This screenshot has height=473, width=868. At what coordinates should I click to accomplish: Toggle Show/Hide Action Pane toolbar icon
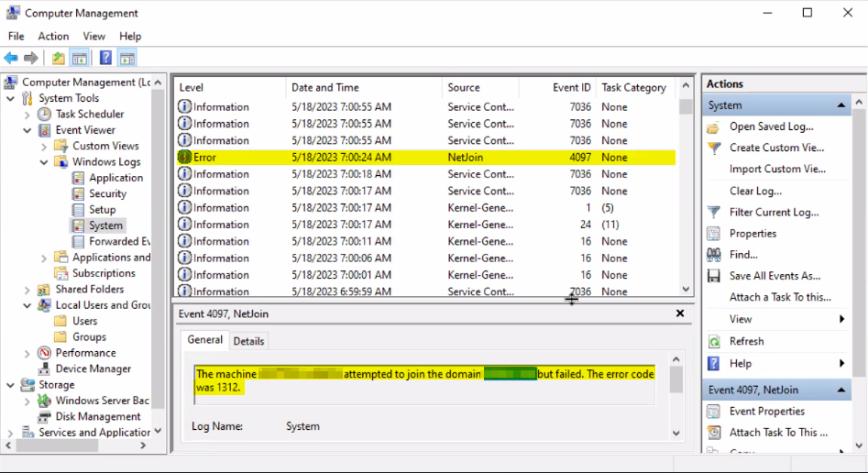pos(127,58)
